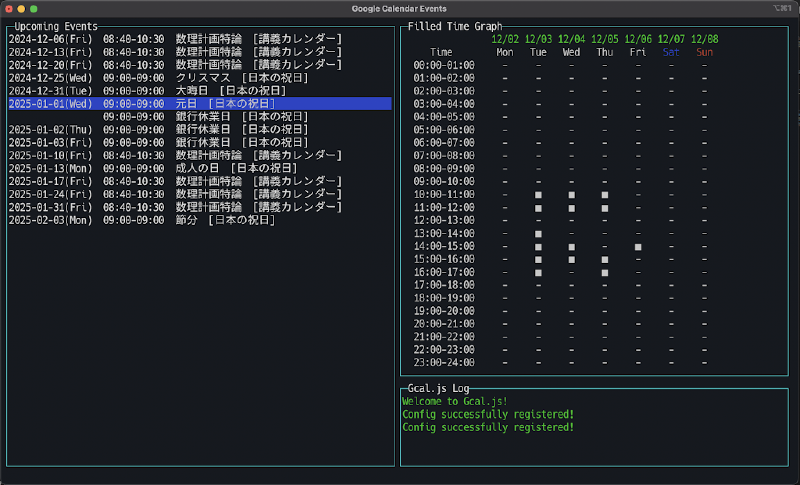Viewport: 800px width, 485px height.
Task: Click the Thursday 15:00-16:00 filled block
Action: click(605, 260)
